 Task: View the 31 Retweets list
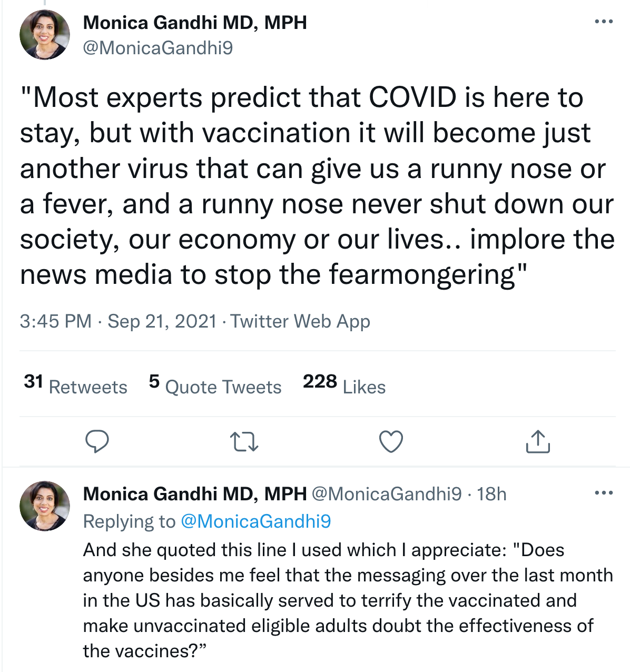point(76,385)
